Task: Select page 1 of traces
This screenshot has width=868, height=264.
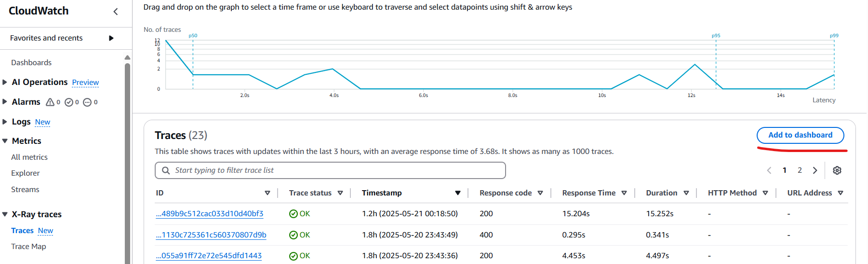Action: point(785,170)
